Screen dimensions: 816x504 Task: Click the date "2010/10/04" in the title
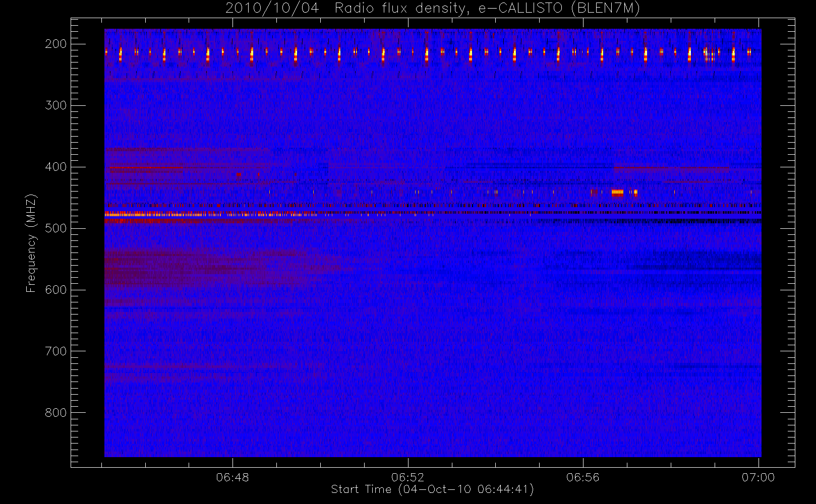tap(272, 9)
